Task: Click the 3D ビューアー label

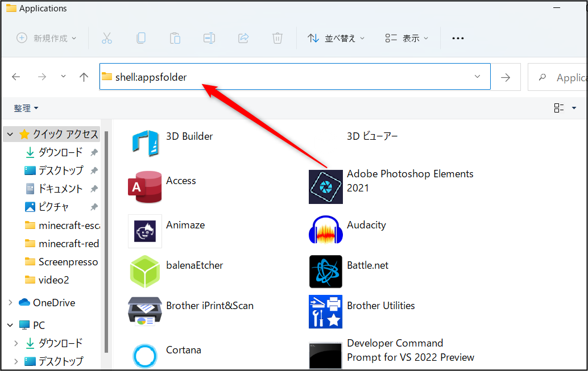Action: (x=372, y=136)
